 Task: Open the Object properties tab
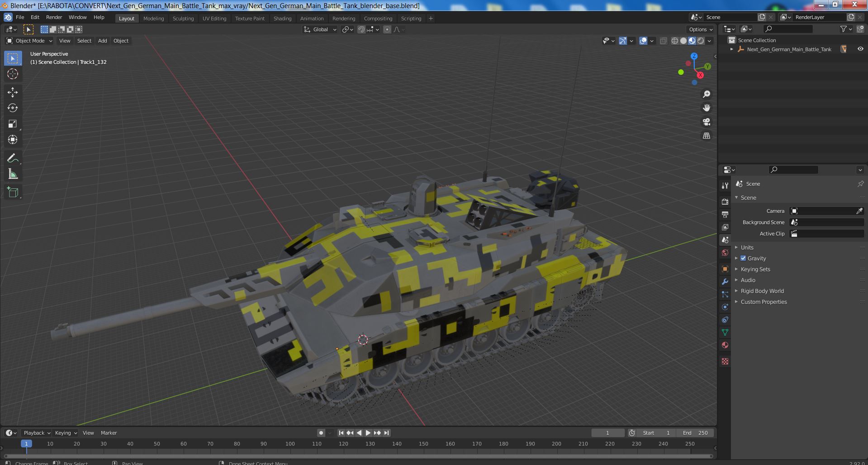[x=725, y=269]
